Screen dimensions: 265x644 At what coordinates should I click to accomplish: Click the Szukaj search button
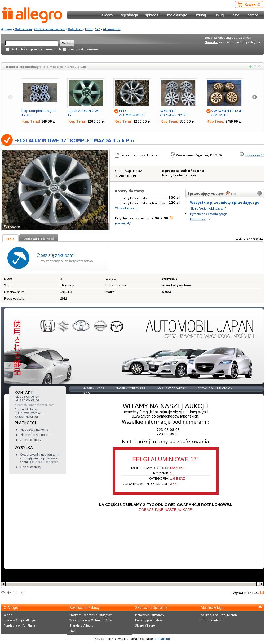pos(67,43)
